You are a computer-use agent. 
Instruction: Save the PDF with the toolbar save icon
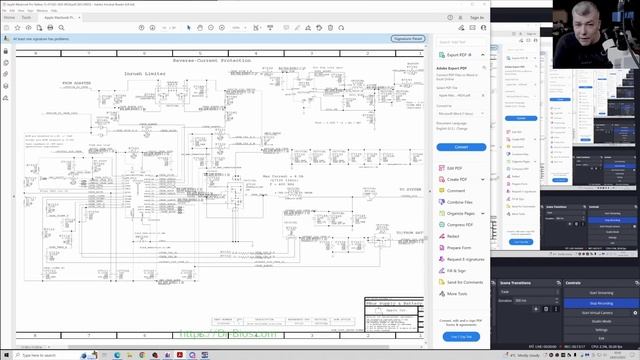click(x=6, y=28)
